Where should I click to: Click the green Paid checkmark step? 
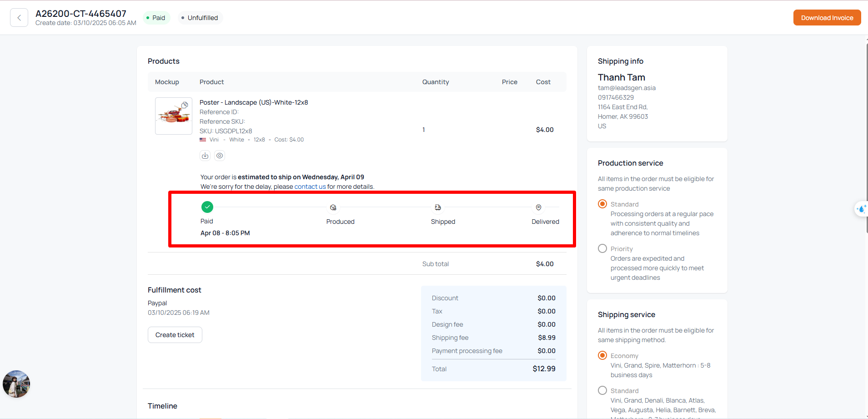click(x=207, y=207)
